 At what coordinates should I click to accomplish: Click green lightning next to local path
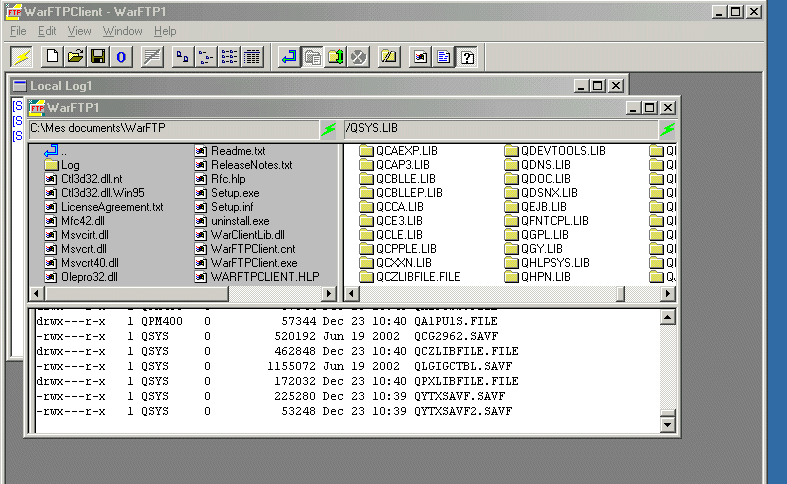pyautogui.click(x=329, y=130)
